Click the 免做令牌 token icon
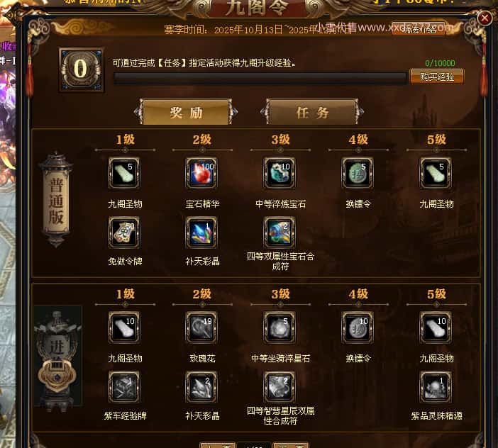 click(x=124, y=233)
